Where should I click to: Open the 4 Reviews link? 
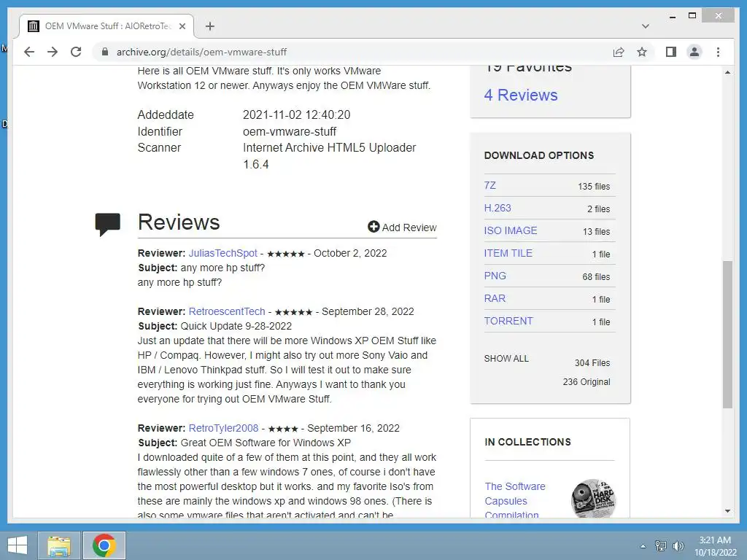[x=521, y=95]
